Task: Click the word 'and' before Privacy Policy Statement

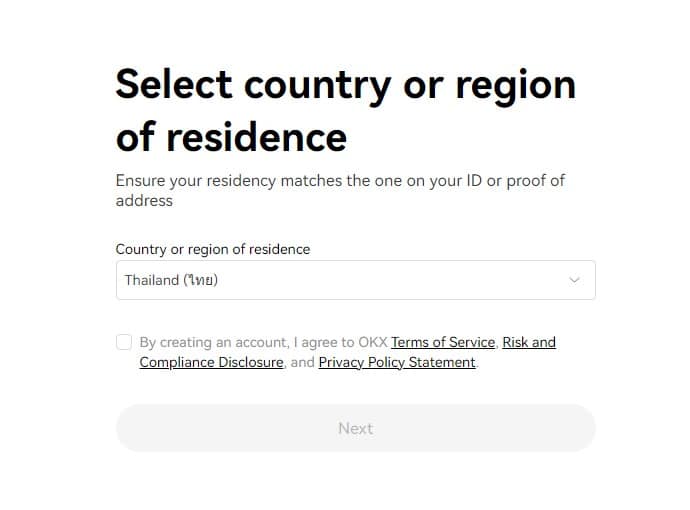Action: pyautogui.click(x=303, y=362)
